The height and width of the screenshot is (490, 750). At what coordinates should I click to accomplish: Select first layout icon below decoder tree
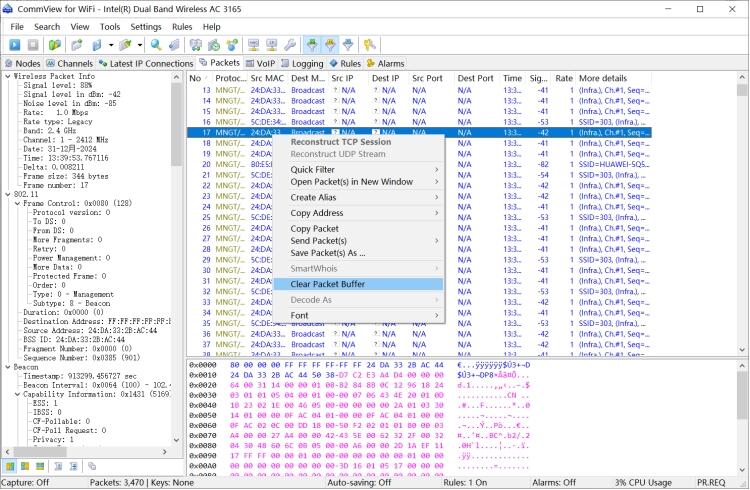pyautogui.click(x=10, y=466)
